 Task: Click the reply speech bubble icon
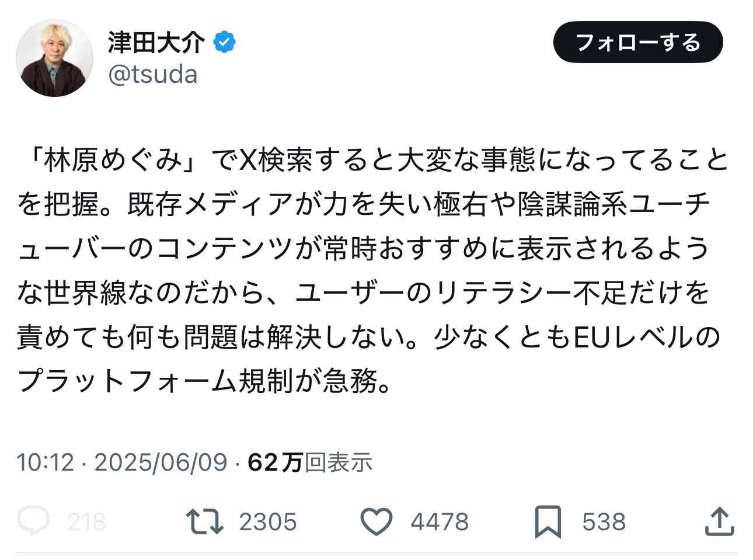(x=36, y=520)
